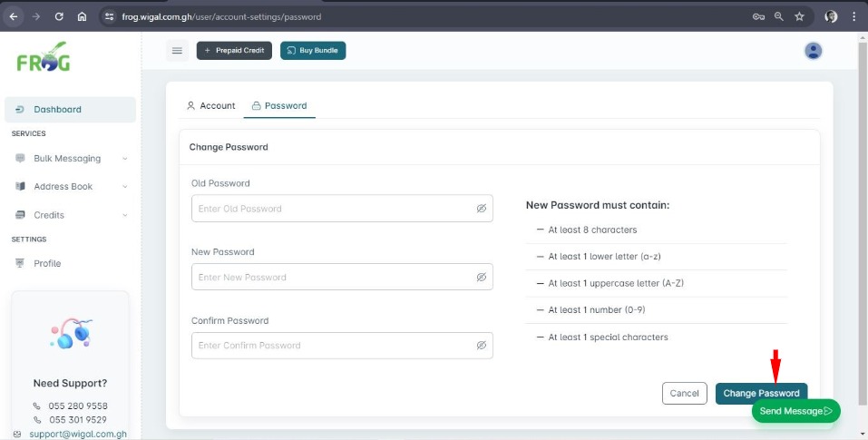
Task: Click Chrome bookmark star icon
Action: coord(799,16)
